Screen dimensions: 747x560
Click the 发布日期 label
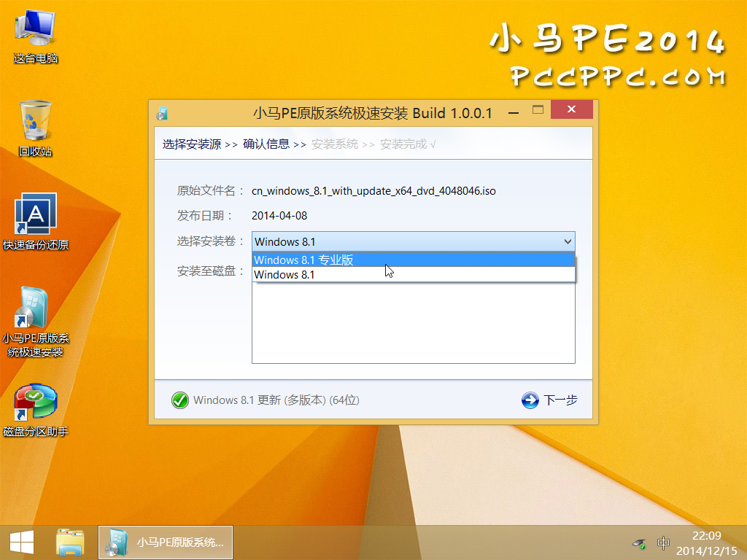click(204, 216)
